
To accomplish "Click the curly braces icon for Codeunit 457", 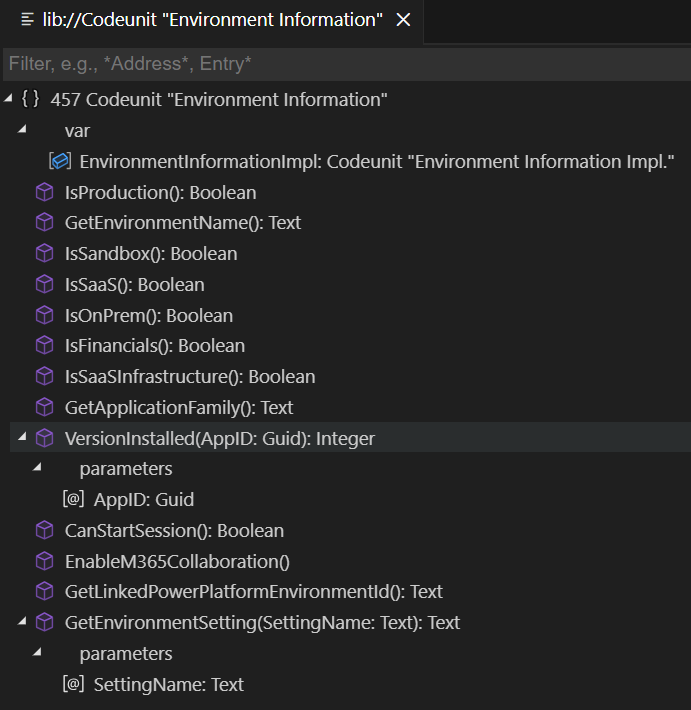I will [x=31, y=100].
